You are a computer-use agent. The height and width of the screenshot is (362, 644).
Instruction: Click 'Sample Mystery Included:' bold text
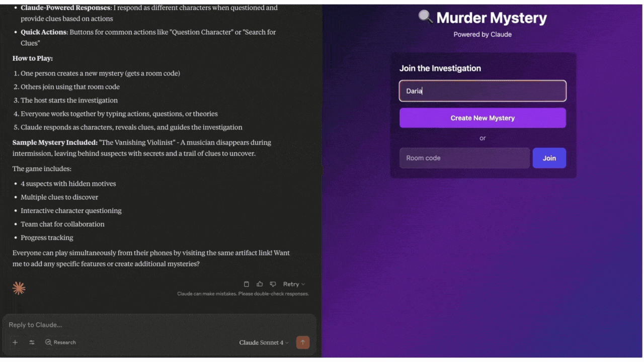pyautogui.click(x=55, y=142)
